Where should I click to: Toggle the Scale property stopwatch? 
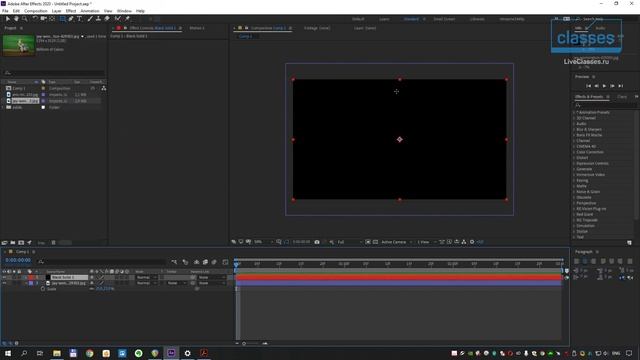[42, 289]
